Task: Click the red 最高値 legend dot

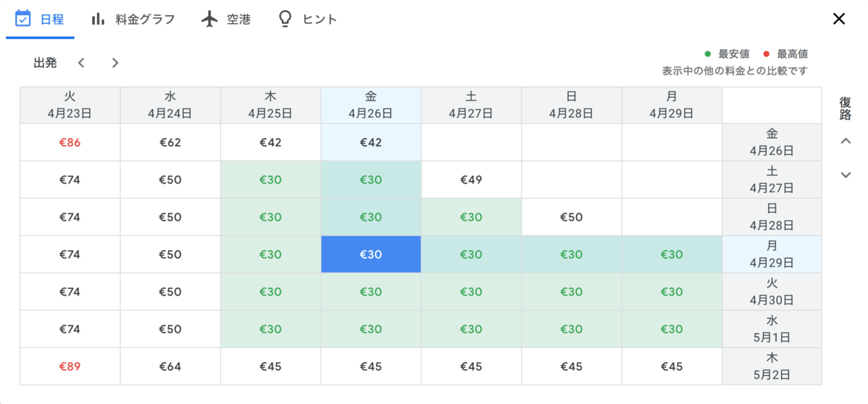Action: pos(767,53)
